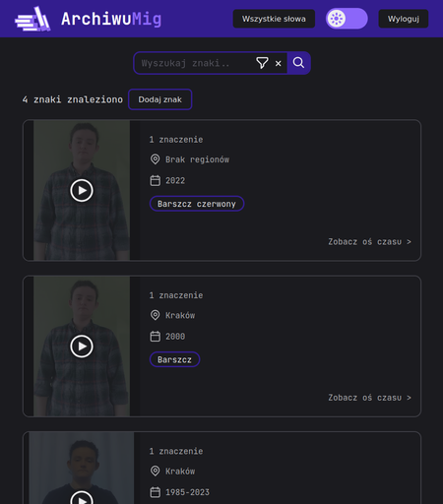
Task: Click the location pin beside Brak regionów
Action: pyautogui.click(x=155, y=159)
